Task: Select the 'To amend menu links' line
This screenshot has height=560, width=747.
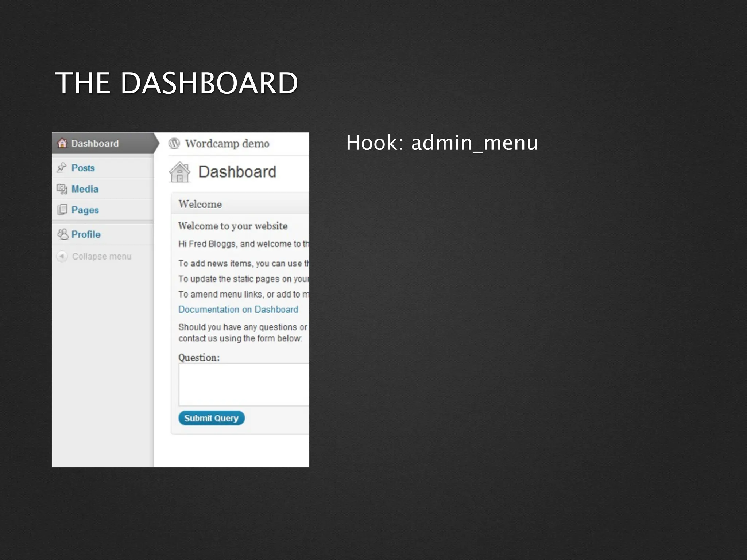Action: 244,294
